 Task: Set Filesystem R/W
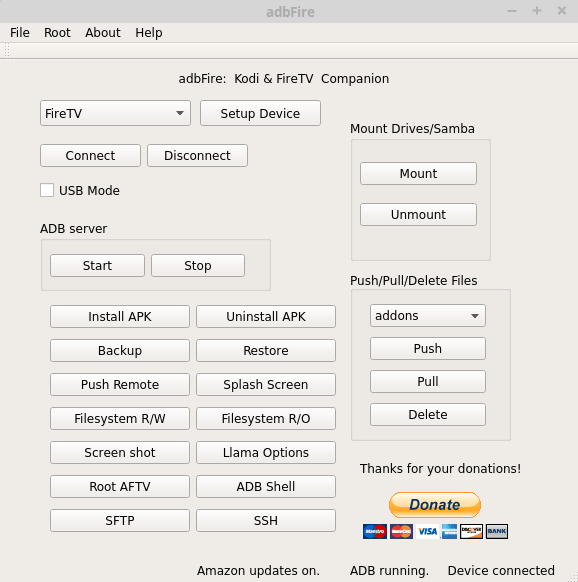click(x=120, y=419)
